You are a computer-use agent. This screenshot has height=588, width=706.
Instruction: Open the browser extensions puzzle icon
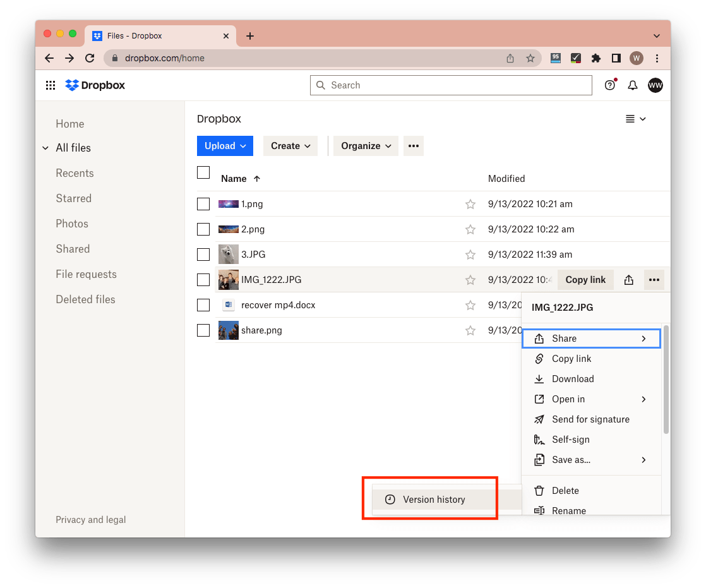coord(595,58)
